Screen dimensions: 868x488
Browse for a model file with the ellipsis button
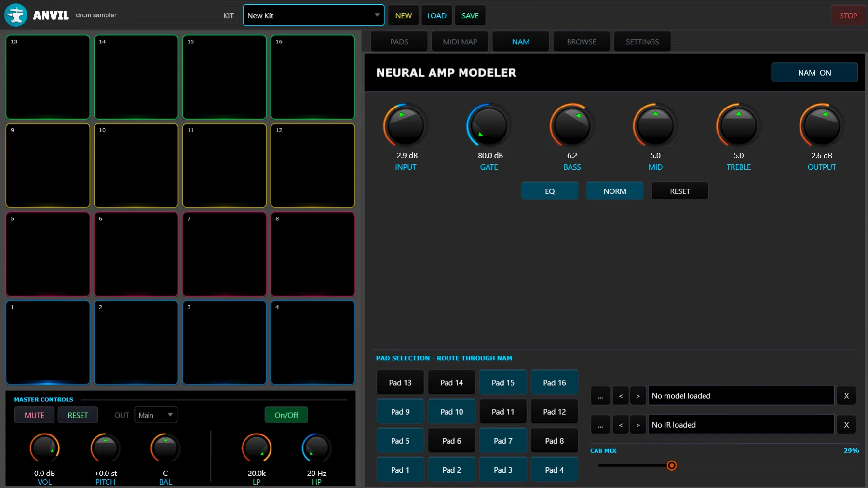coord(600,396)
